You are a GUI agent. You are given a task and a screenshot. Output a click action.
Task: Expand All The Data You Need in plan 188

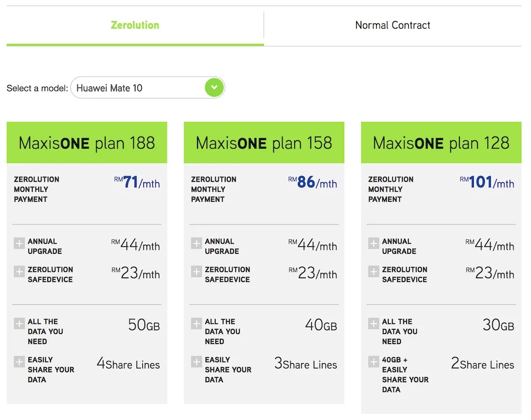click(x=19, y=323)
